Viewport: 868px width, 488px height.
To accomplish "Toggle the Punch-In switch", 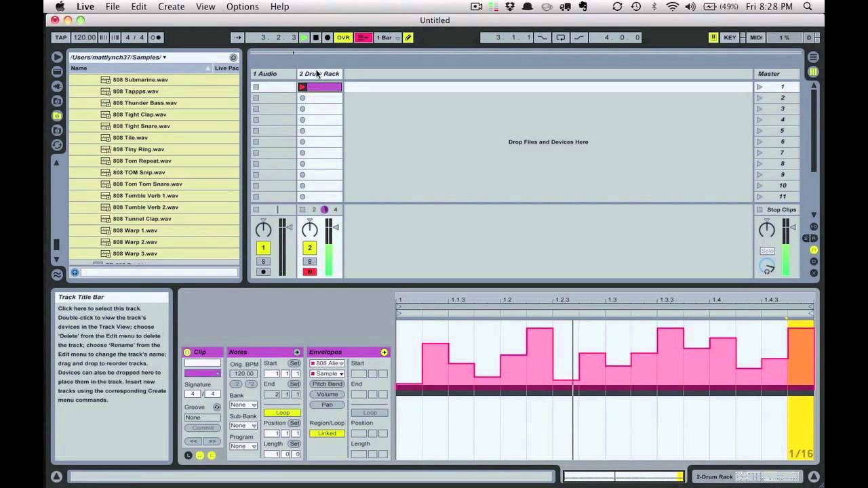I will pyautogui.click(x=542, y=37).
